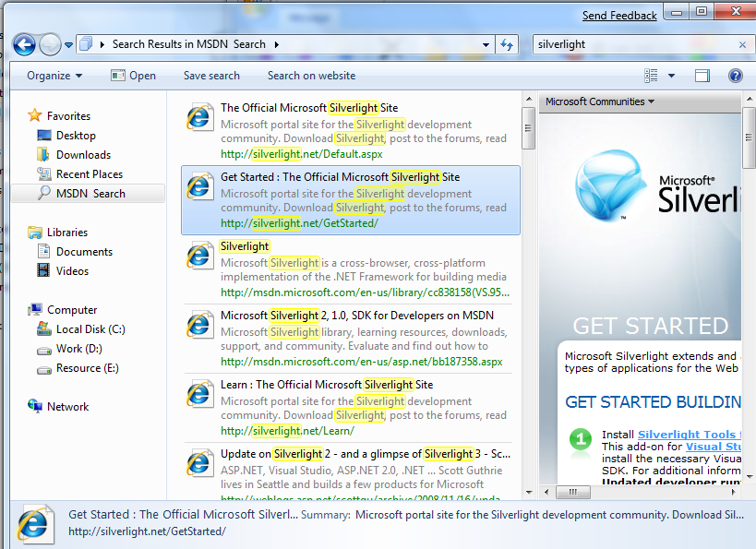The height and width of the screenshot is (549, 756).
Task: Click IE icon of Update on Silverlight 2 result
Action: tap(199, 462)
